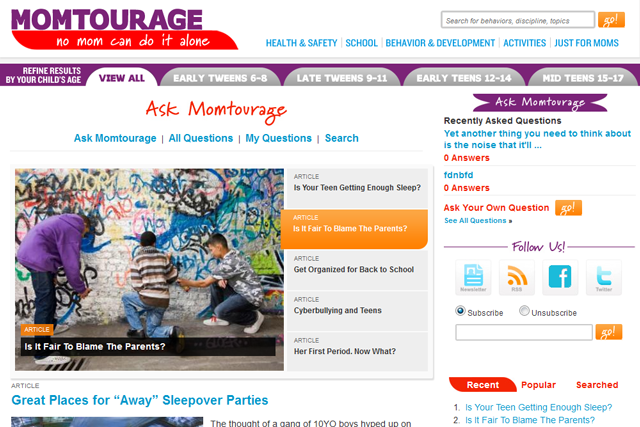Select the Subscribe radio button
Viewport: 640px width, 427px height.
coord(460,311)
